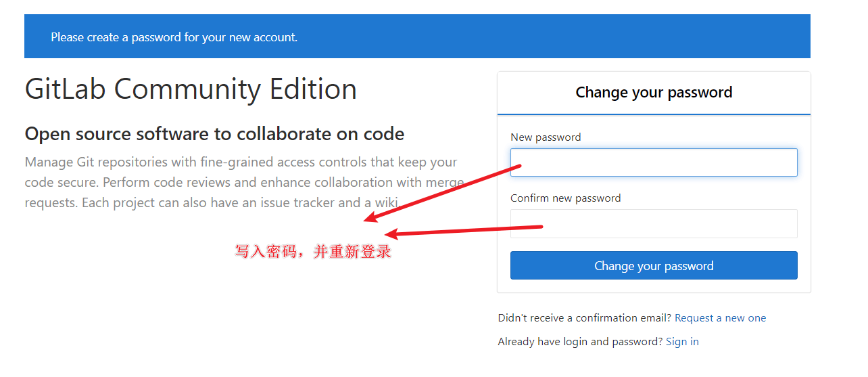Screen dimensions: 868x377
Task: Click the Didn't receive a confirmation email text
Action: [x=585, y=318]
